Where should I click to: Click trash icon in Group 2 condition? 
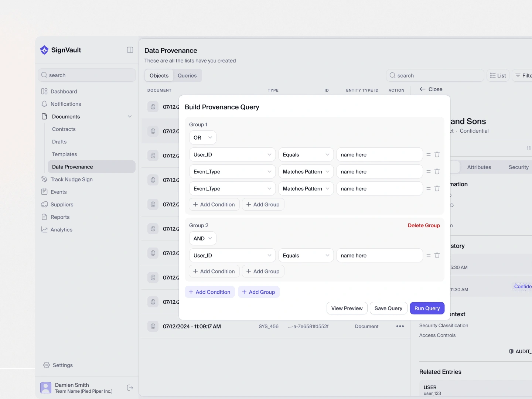point(437,255)
